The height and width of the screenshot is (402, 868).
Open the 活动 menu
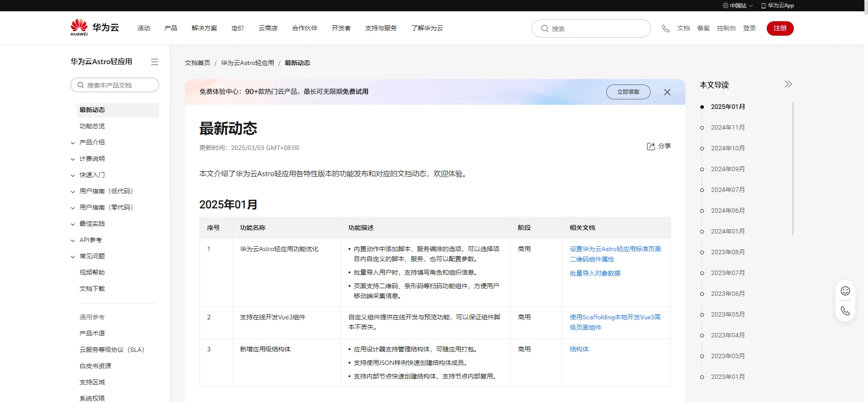[144, 28]
